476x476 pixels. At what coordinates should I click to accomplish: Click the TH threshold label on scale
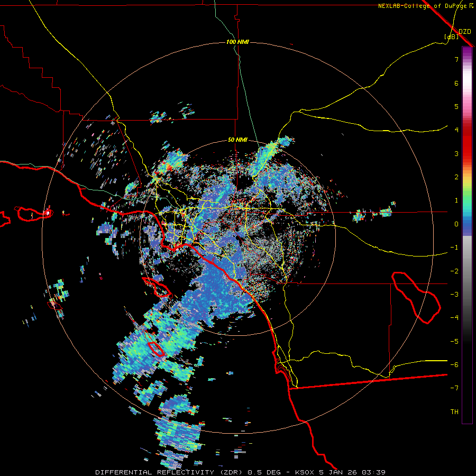[x=454, y=412]
